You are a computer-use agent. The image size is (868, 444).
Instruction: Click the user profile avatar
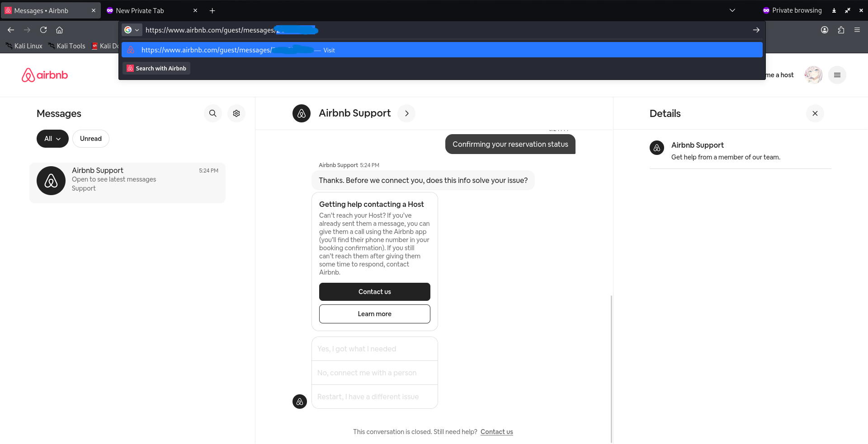(813, 75)
